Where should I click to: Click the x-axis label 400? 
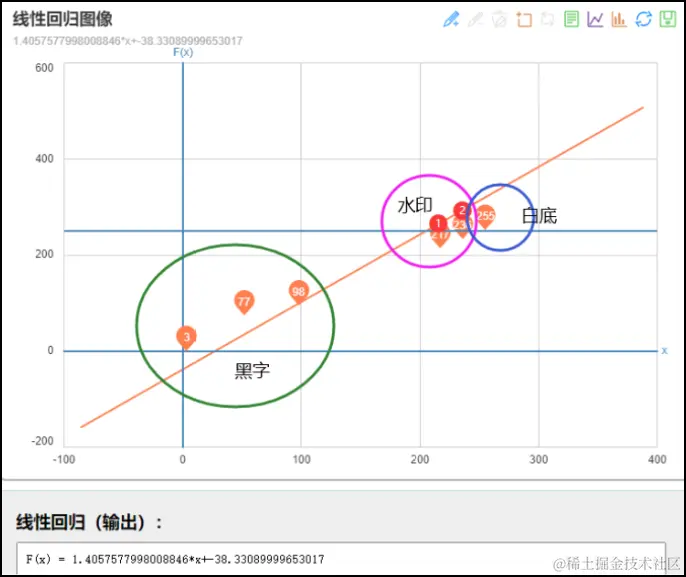tap(657, 460)
